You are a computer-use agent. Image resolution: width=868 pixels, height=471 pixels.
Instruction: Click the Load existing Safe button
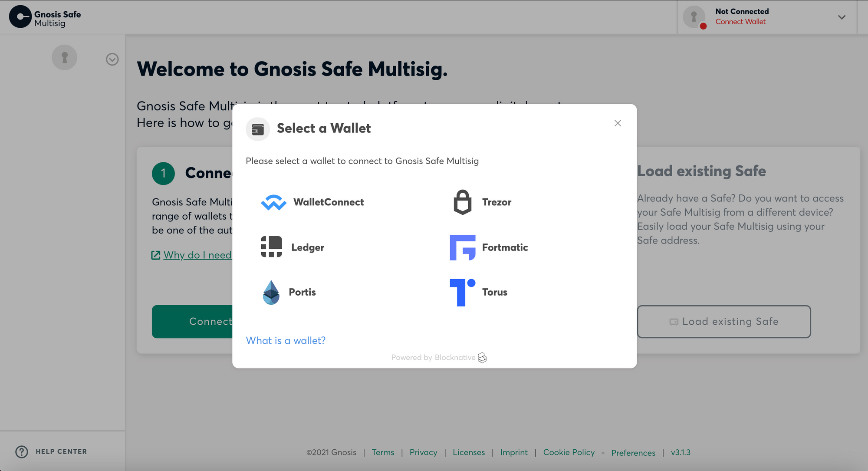(x=723, y=322)
